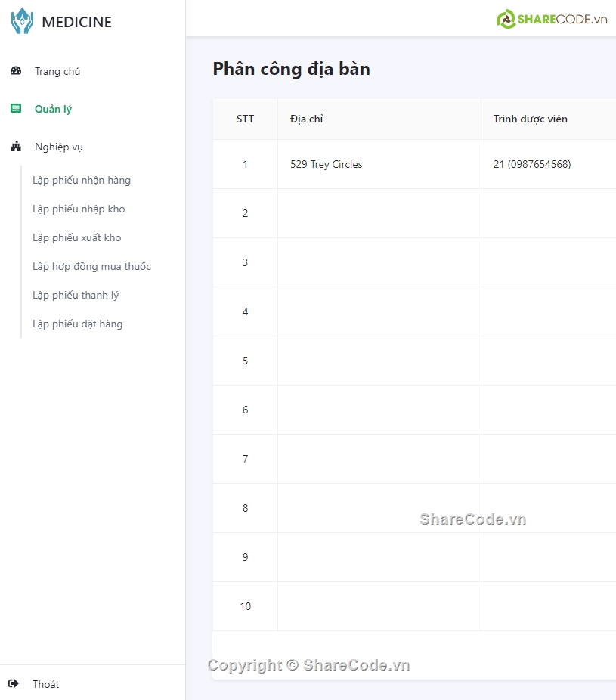Click the logout arrow icon beside Thoát
Screen dimensions: 616x700
(x=14, y=683)
